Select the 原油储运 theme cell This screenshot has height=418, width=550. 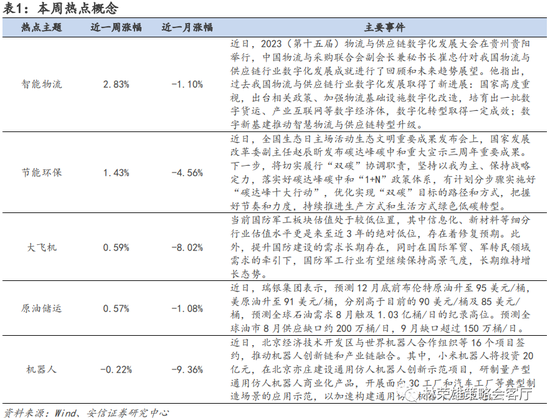(x=41, y=308)
